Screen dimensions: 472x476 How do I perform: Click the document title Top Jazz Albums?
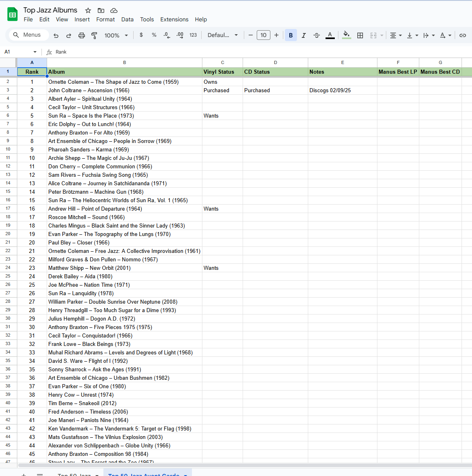(x=50, y=10)
